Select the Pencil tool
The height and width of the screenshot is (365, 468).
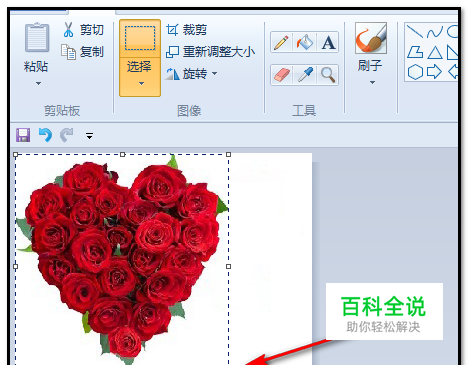282,43
